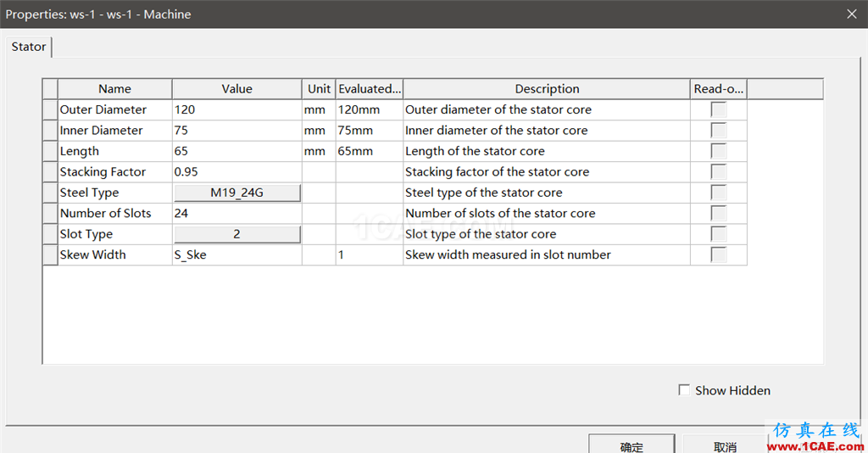Image resolution: width=868 pixels, height=453 pixels.
Task: Toggle Read-only checkbox for Slot Type
Action: [x=719, y=233]
